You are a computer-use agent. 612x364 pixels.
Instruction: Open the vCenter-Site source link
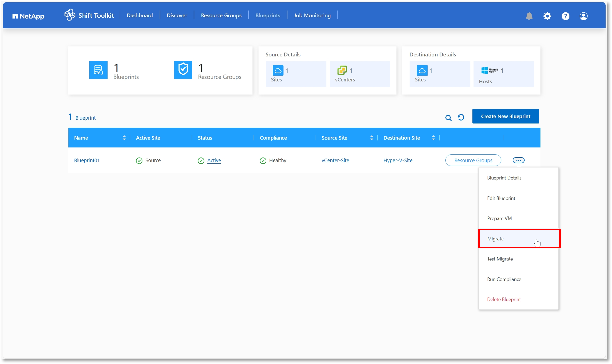(335, 160)
